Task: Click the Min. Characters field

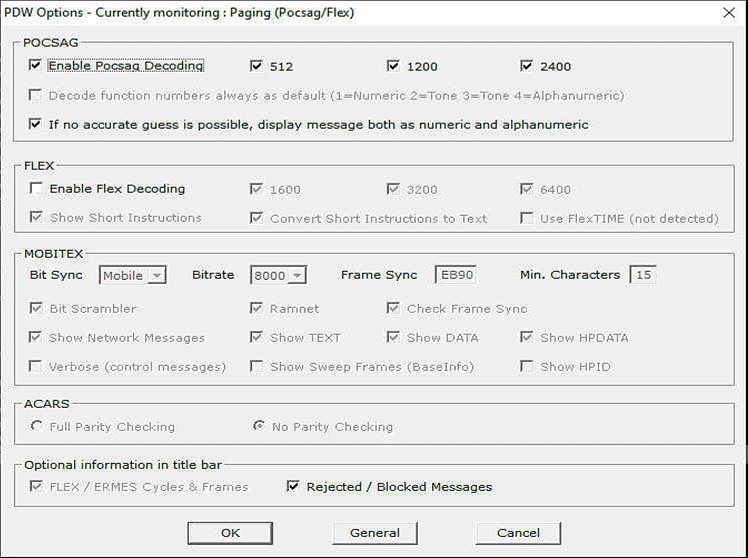Action: 643,275
